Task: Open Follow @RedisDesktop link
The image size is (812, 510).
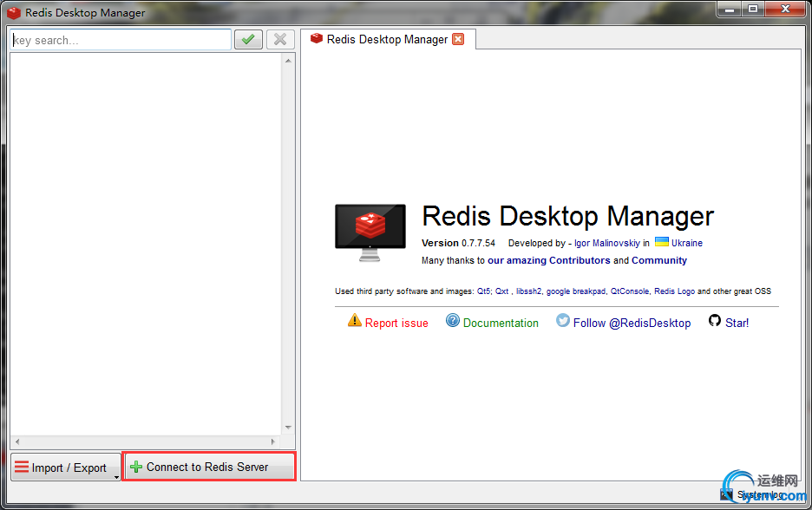Action: (632, 323)
